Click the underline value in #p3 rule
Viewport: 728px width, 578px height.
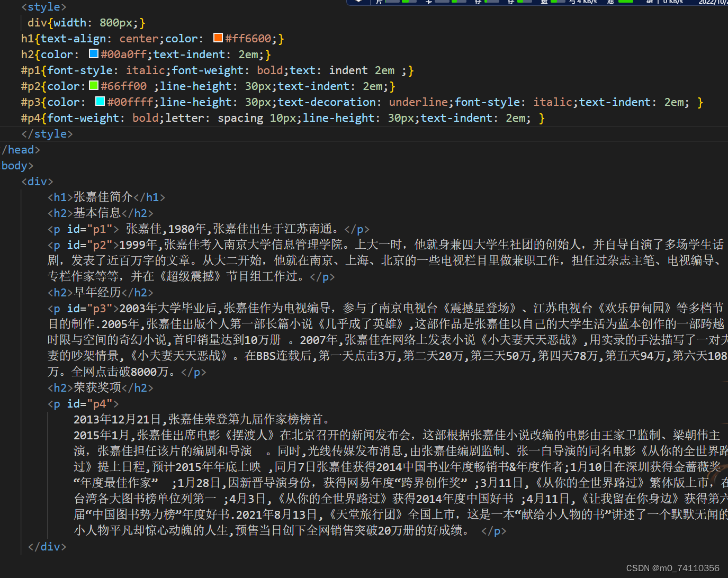click(418, 102)
